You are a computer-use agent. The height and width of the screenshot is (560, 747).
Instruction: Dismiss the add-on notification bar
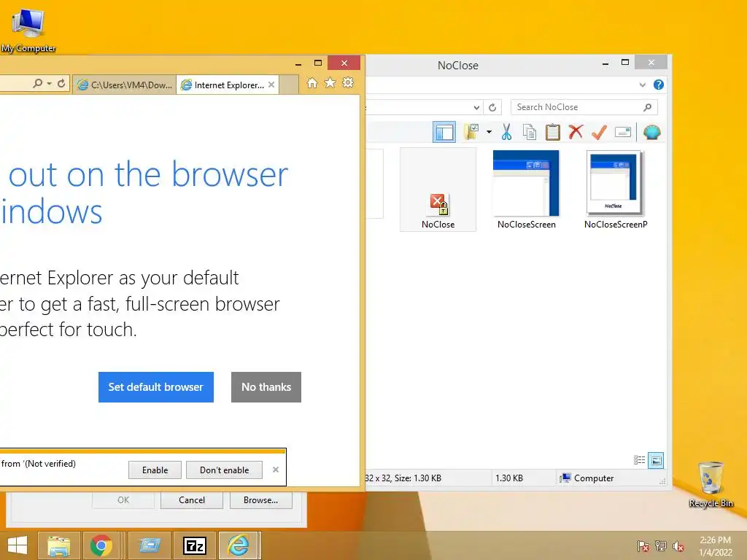275,470
